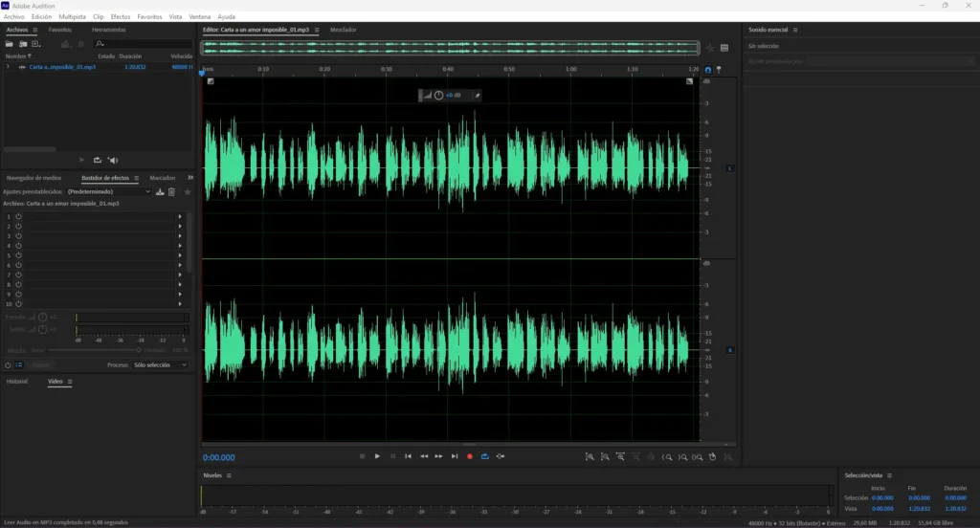Click the Skip Selection transport icon
The height and width of the screenshot is (528, 980).
tap(501, 456)
